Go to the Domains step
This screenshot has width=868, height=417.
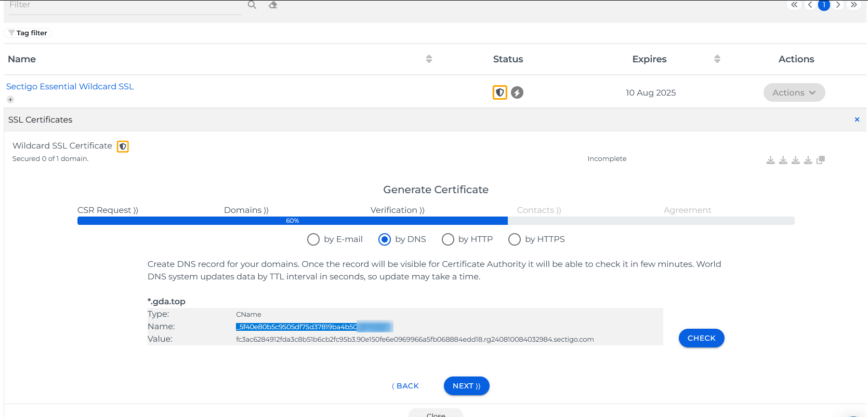pyautogui.click(x=246, y=210)
